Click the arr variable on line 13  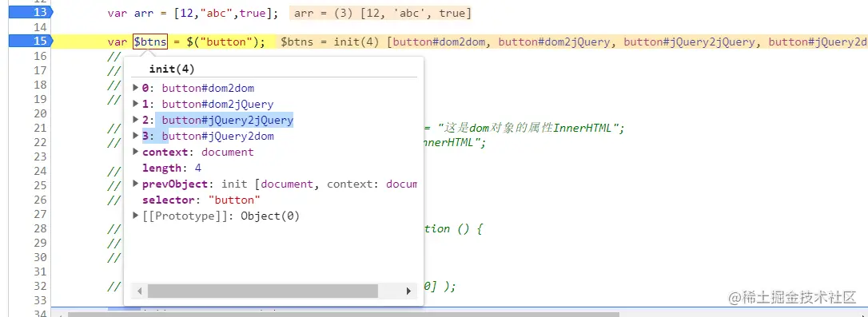(x=143, y=14)
